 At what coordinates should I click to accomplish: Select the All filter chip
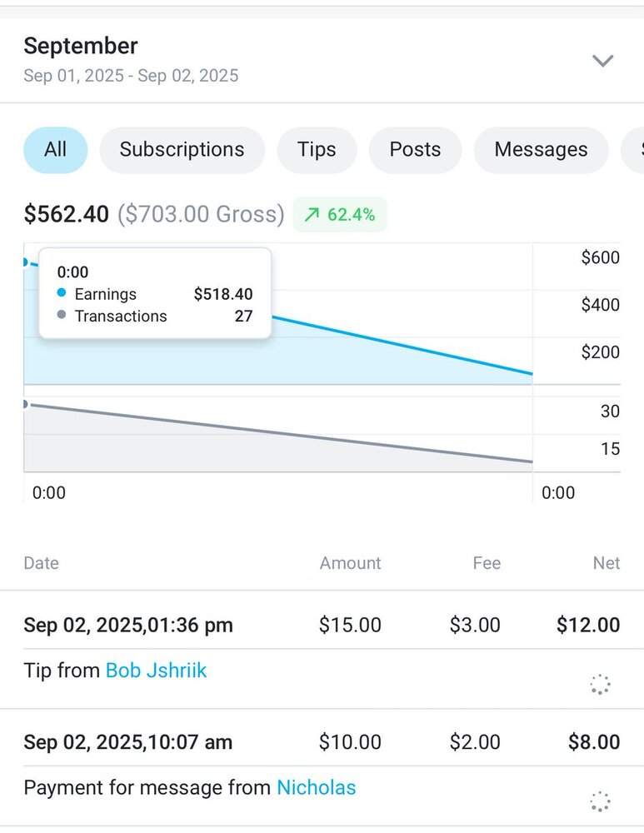55,150
